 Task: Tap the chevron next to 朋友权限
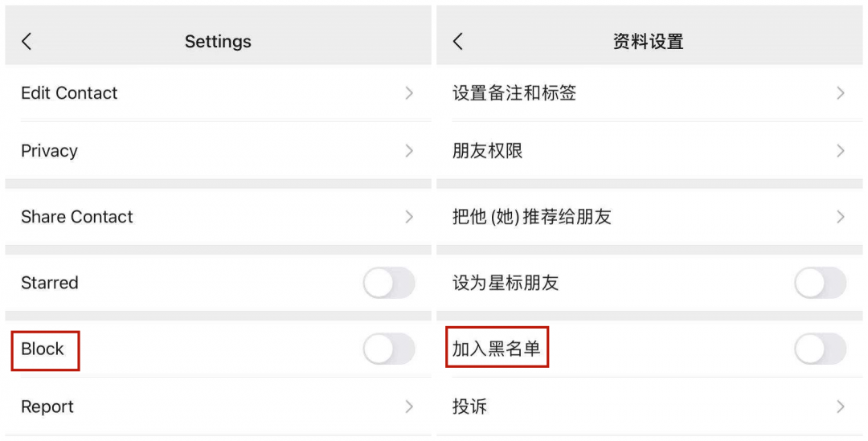pyautogui.click(x=841, y=151)
